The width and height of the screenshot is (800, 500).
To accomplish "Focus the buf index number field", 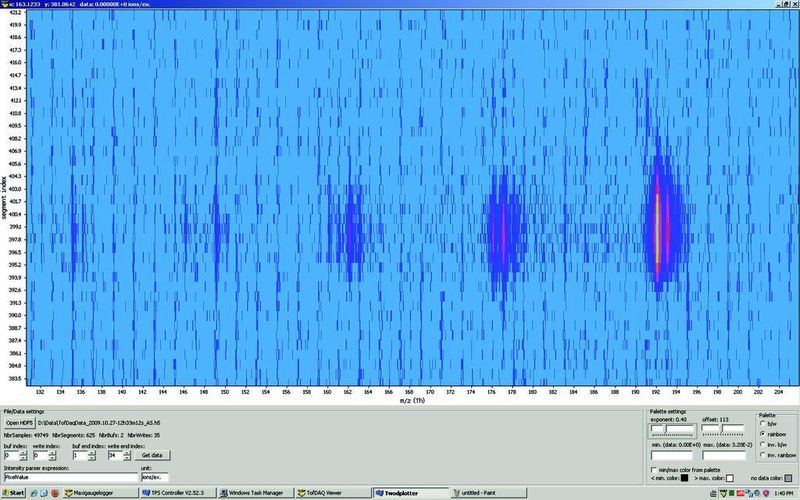I will coord(12,456).
